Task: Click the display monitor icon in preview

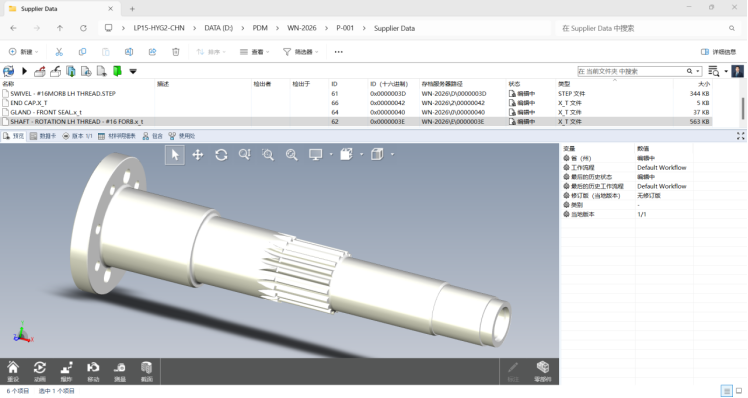Action: 315,155
